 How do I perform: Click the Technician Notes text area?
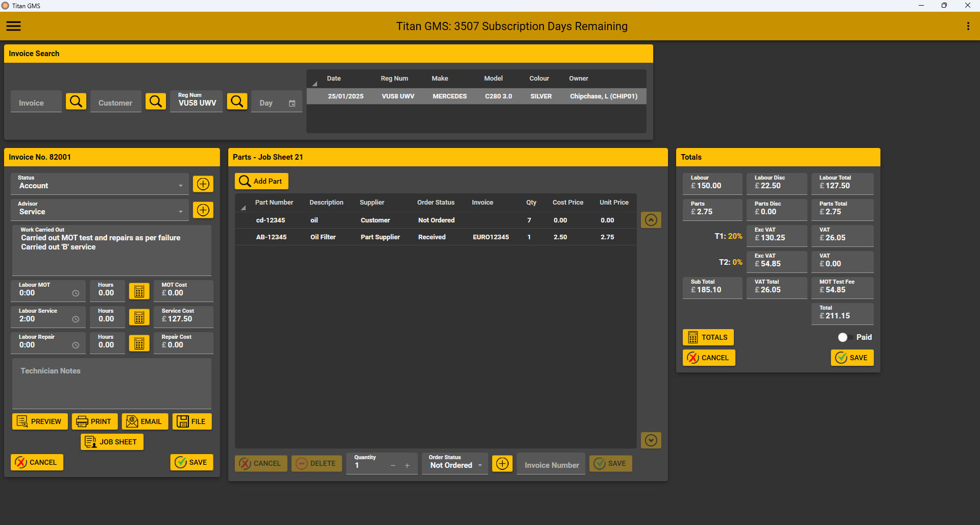[x=111, y=383]
